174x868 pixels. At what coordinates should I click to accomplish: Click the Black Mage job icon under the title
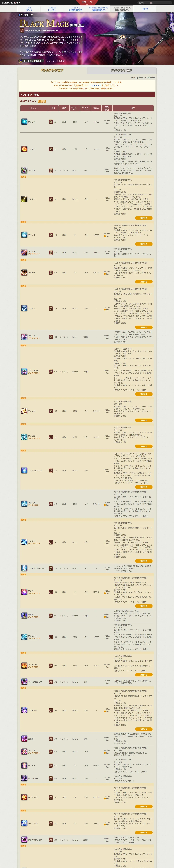[22, 30]
